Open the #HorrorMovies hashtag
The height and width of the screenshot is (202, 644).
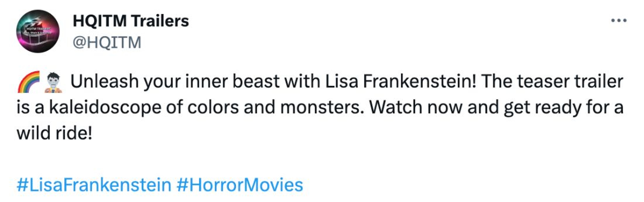coord(240,185)
